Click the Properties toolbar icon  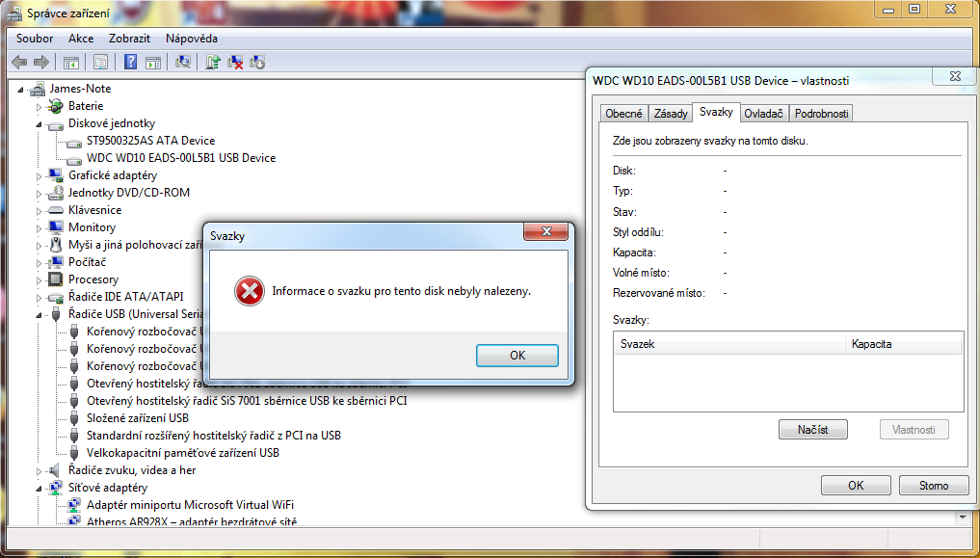[x=100, y=62]
